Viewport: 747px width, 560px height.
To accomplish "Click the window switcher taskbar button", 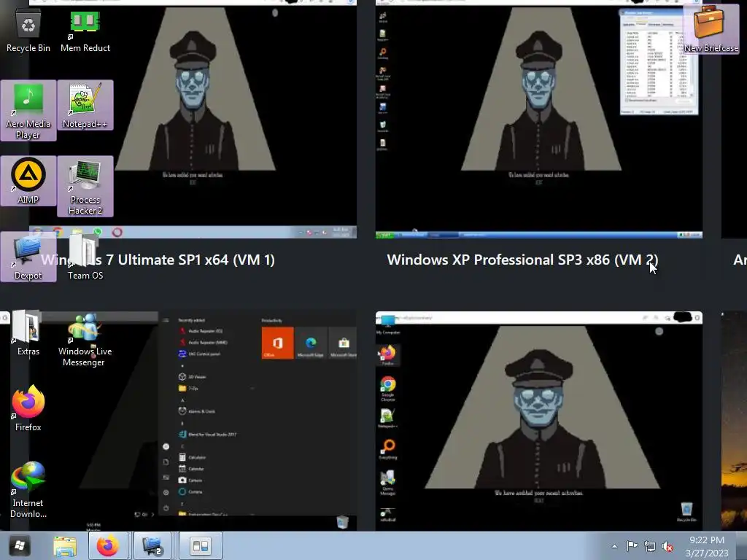I will (x=200, y=545).
